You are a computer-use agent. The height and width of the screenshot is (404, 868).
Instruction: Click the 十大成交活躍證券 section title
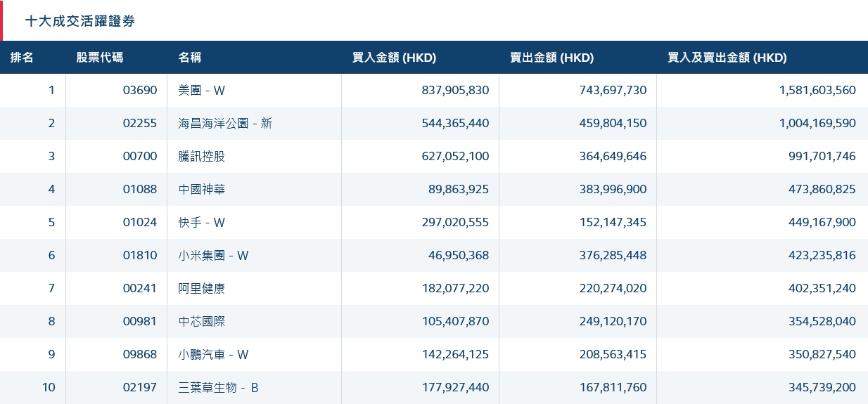(x=79, y=21)
